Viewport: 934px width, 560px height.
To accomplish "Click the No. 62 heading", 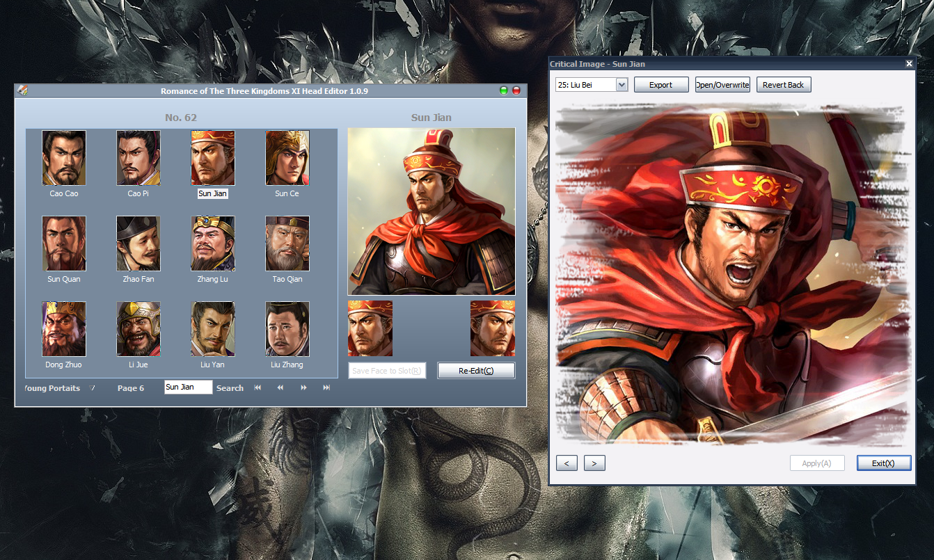I will [181, 118].
